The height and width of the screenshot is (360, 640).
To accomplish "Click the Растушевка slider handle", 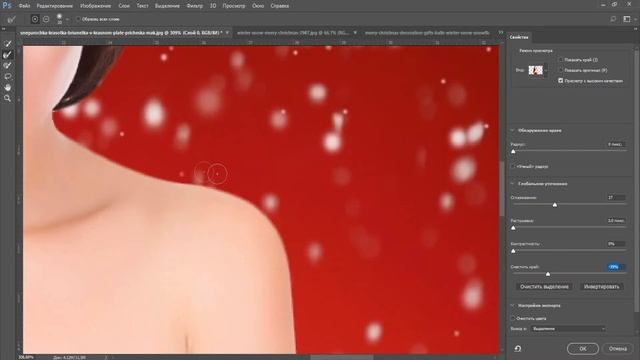I will click(x=513, y=228).
